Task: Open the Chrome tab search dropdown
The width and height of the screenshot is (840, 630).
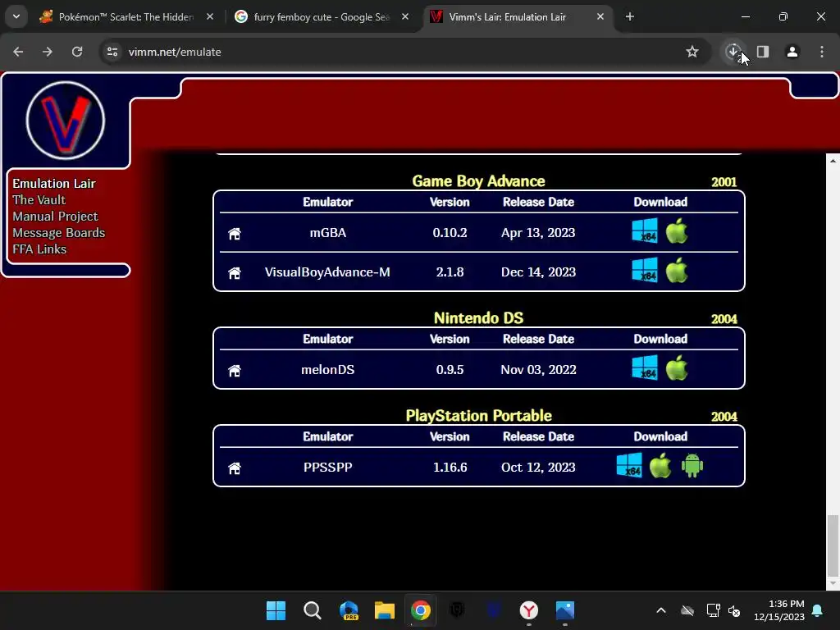Action: [16, 16]
